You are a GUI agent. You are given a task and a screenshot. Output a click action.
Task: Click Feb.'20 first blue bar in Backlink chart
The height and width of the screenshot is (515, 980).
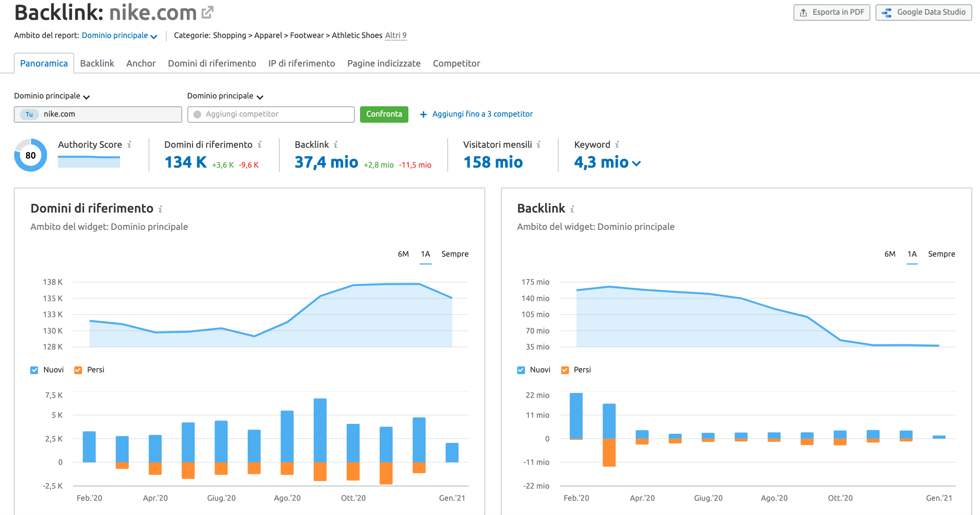coord(576,416)
